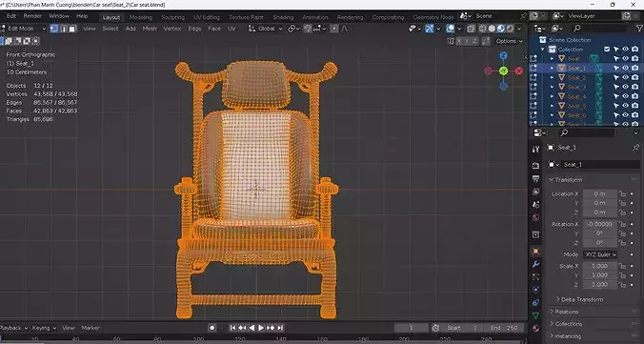
Task: Toggle X-ray view mode
Action: [x=471, y=29]
